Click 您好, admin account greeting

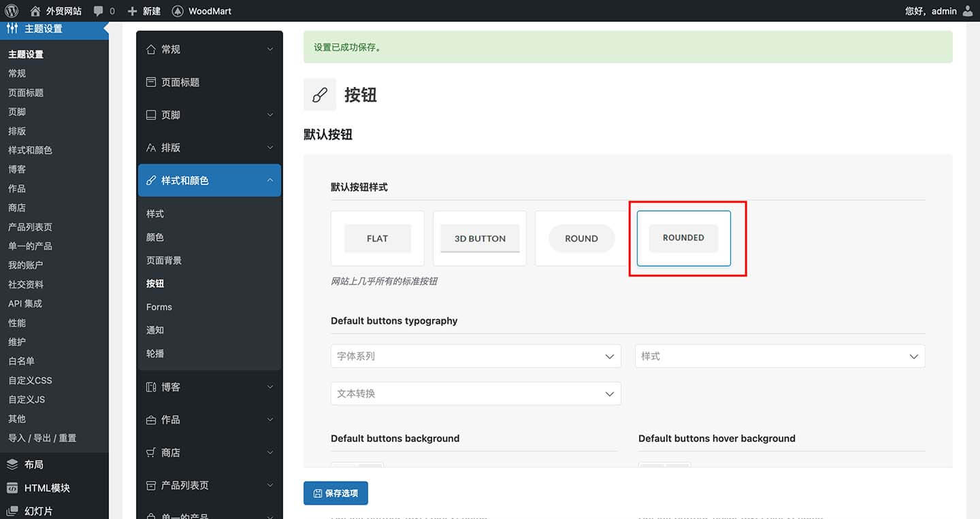pos(931,11)
